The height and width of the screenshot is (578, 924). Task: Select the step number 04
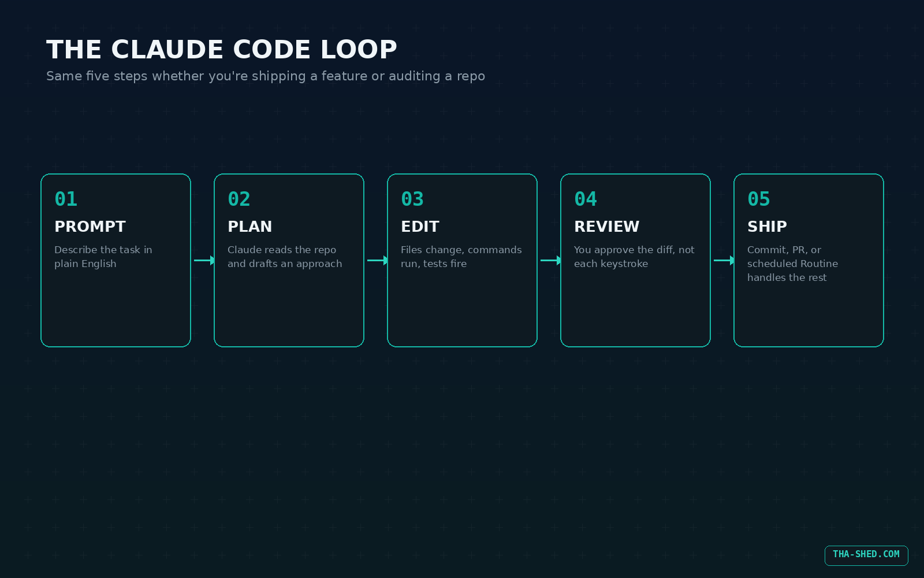[586, 199]
